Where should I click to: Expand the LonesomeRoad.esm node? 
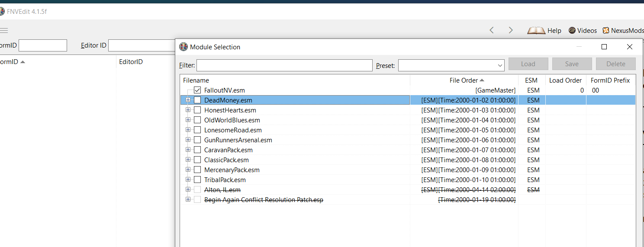coord(188,129)
